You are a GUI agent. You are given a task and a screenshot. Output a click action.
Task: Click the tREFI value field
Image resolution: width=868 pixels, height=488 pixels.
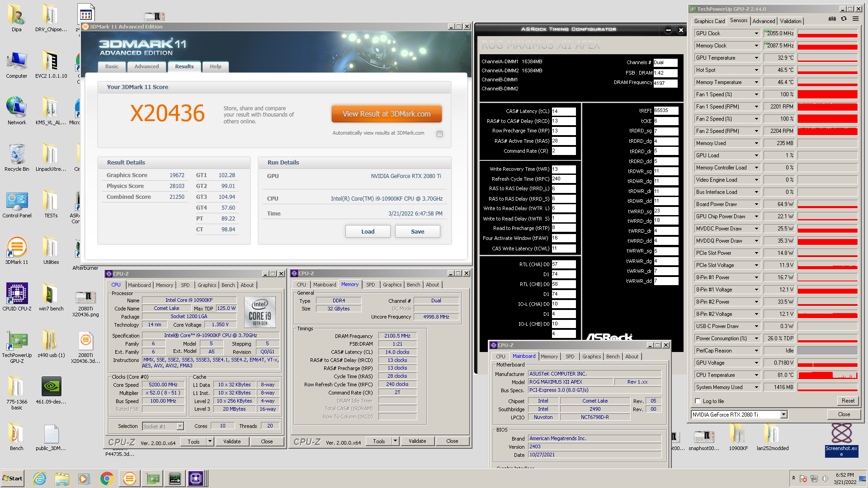click(x=666, y=110)
